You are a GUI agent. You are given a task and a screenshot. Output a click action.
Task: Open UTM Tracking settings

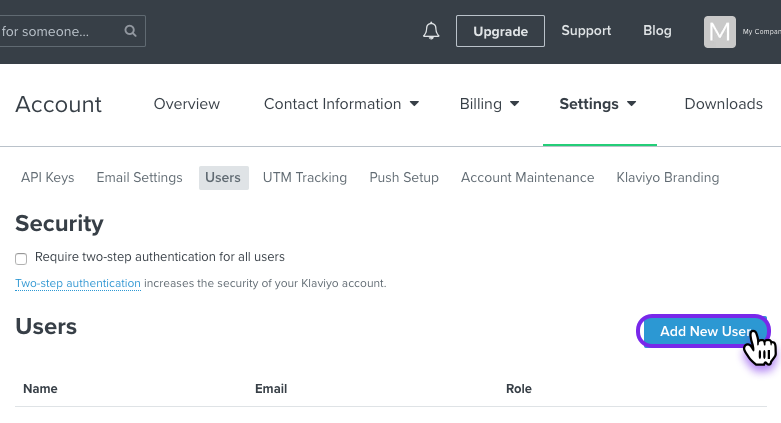(x=305, y=178)
